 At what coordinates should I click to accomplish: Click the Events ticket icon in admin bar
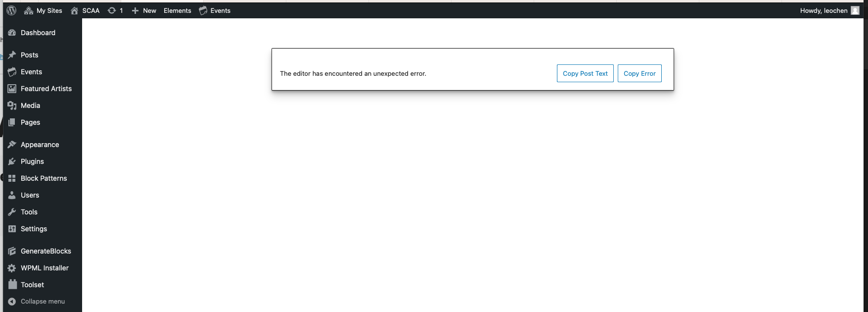point(203,10)
